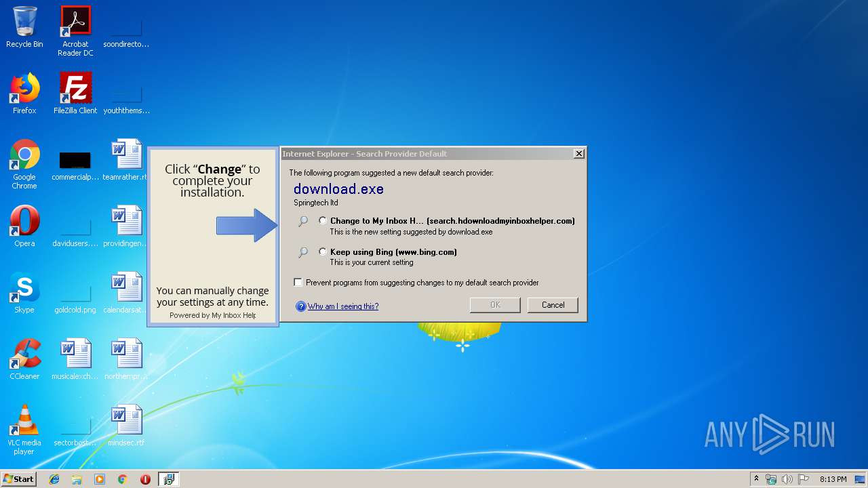This screenshot has height=488, width=868.
Task: Open Why am I seeing this link
Action: [x=343, y=306]
